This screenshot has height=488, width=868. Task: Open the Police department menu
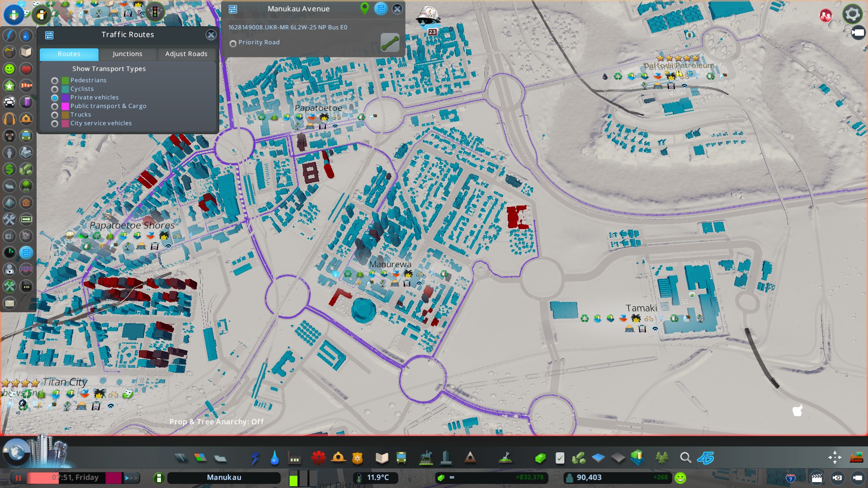358,458
